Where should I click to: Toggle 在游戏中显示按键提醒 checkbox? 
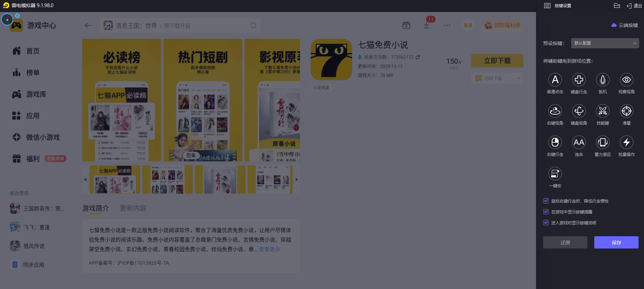(x=546, y=212)
